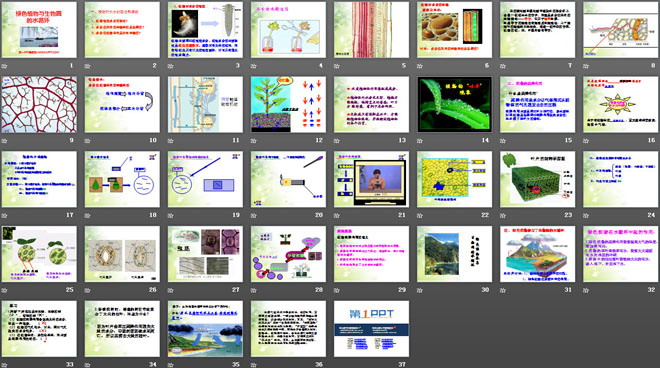Viewport: 660px width, 368px height.
Task: Click the animation star icon under slide 1
Action: (5, 66)
